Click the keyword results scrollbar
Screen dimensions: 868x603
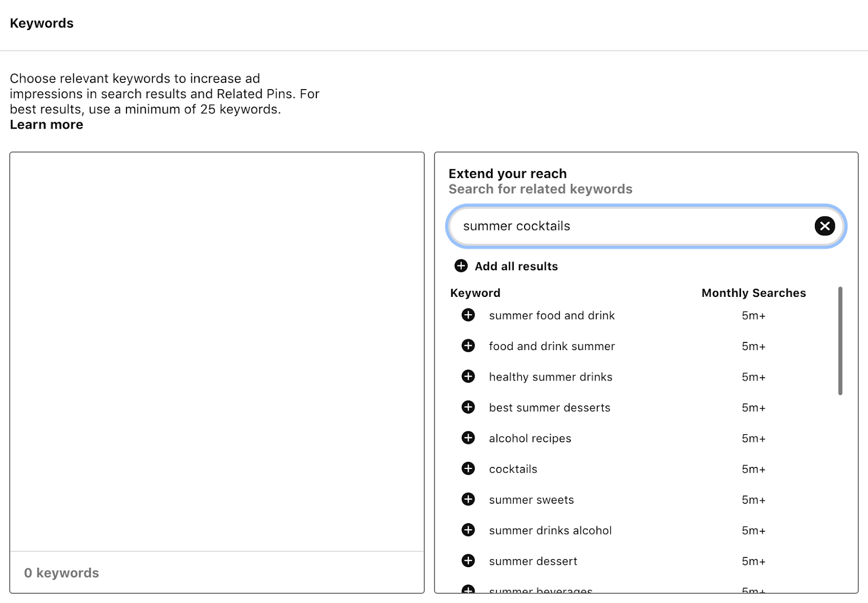coord(840,341)
